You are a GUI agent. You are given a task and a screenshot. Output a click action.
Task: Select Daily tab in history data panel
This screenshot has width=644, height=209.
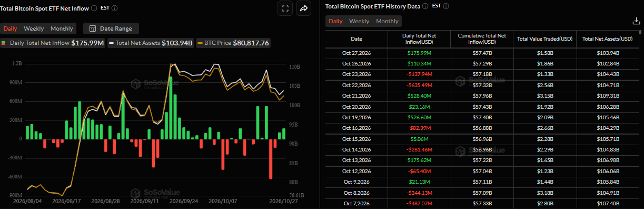335,21
